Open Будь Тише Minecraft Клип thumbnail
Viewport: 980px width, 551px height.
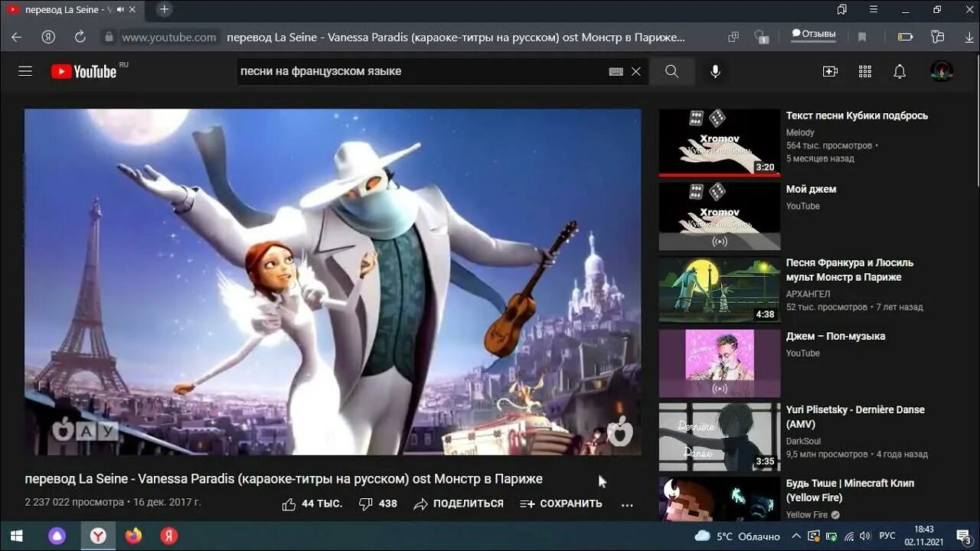720,498
